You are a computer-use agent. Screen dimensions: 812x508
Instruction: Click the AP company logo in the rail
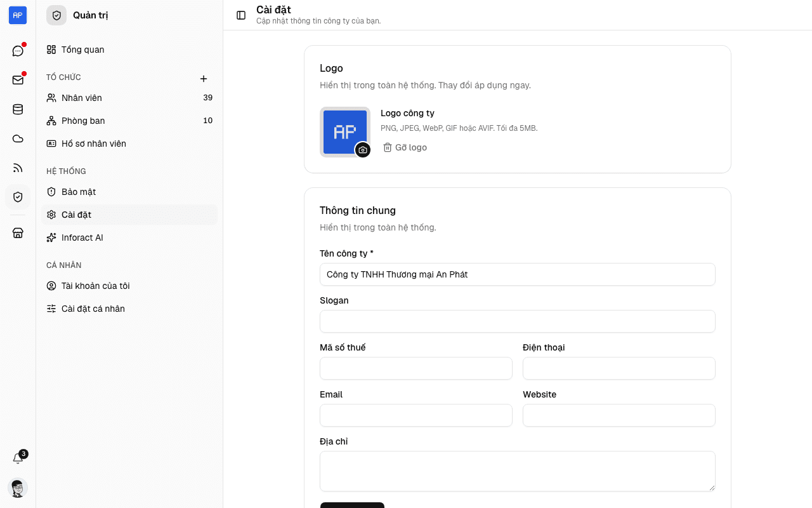(x=18, y=15)
